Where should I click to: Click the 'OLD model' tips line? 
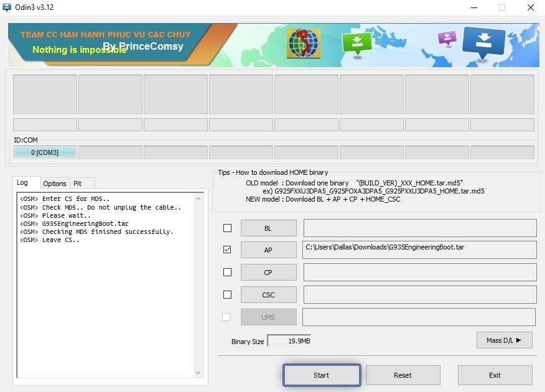point(354,183)
